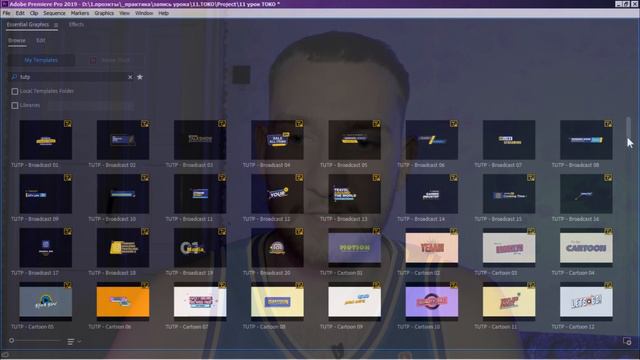
Task: Click the template badge on TUTP Broadcast 15
Action: click(x=531, y=178)
